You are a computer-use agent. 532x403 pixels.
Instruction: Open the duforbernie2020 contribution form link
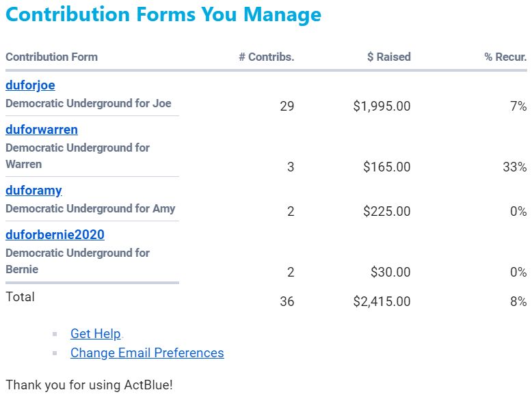tap(55, 235)
